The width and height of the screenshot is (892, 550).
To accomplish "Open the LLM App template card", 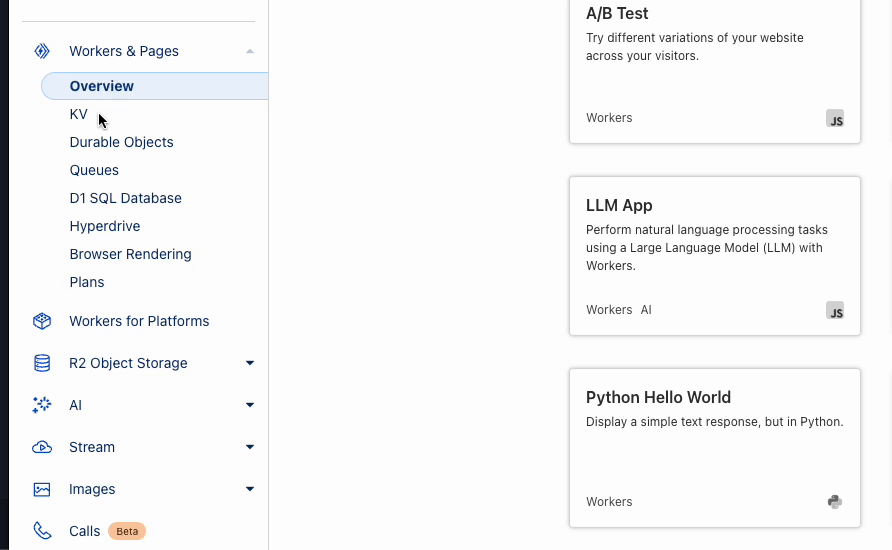I will point(714,256).
